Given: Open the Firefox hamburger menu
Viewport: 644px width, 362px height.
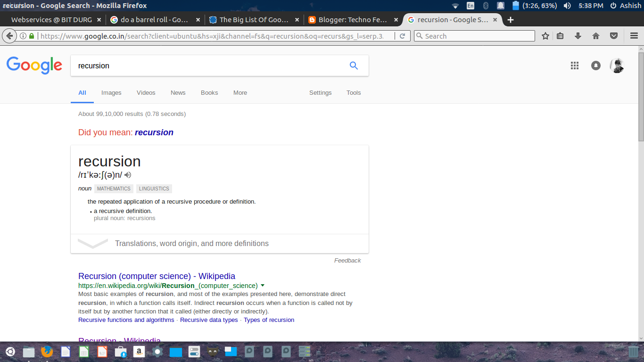Looking at the screenshot, I should [x=634, y=36].
